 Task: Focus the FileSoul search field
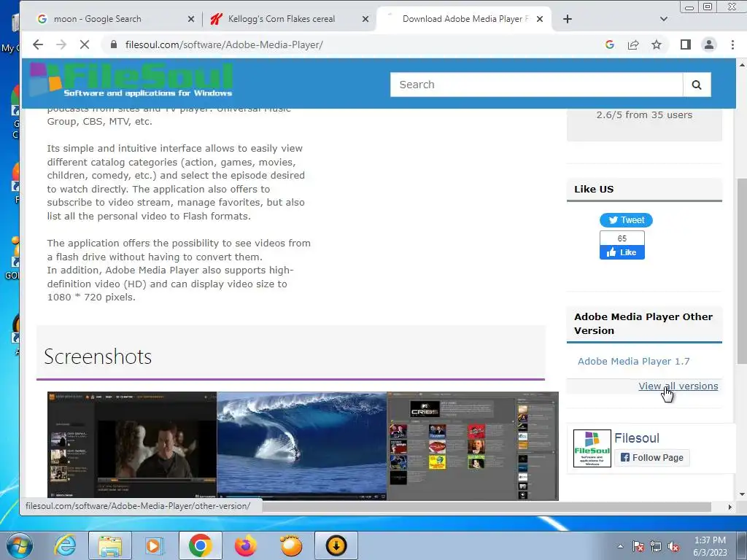pos(536,85)
